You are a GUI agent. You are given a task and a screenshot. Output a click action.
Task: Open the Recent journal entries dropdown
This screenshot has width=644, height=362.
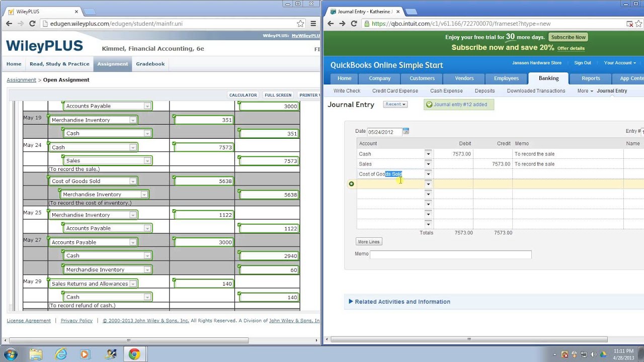pyautogui.click(x=395, y=104)
